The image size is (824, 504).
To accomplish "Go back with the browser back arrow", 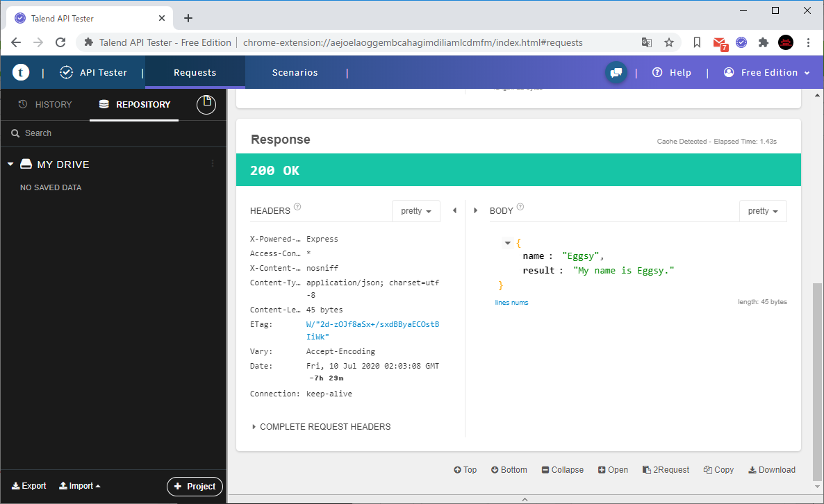I will coord(16,42).
